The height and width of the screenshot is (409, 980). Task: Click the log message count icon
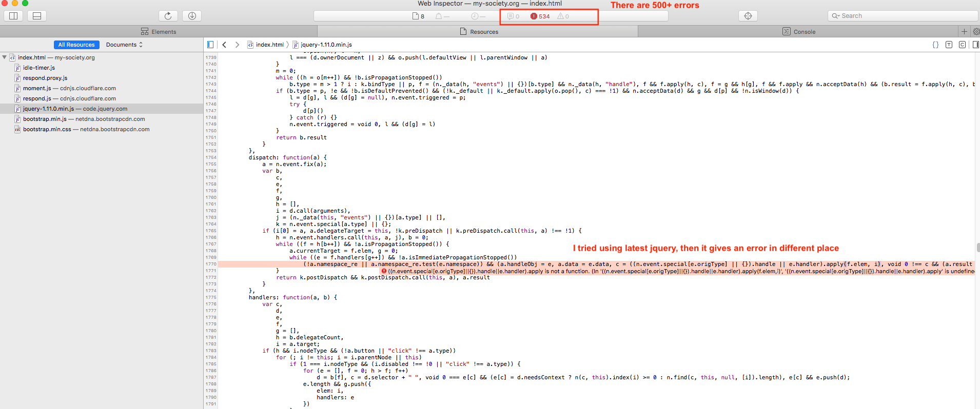pyautogui.click(x=513, y=16)
